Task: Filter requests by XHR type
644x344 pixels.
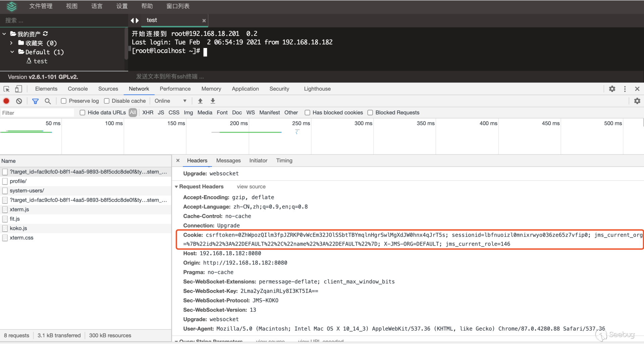Action: [x=148, y=113]
